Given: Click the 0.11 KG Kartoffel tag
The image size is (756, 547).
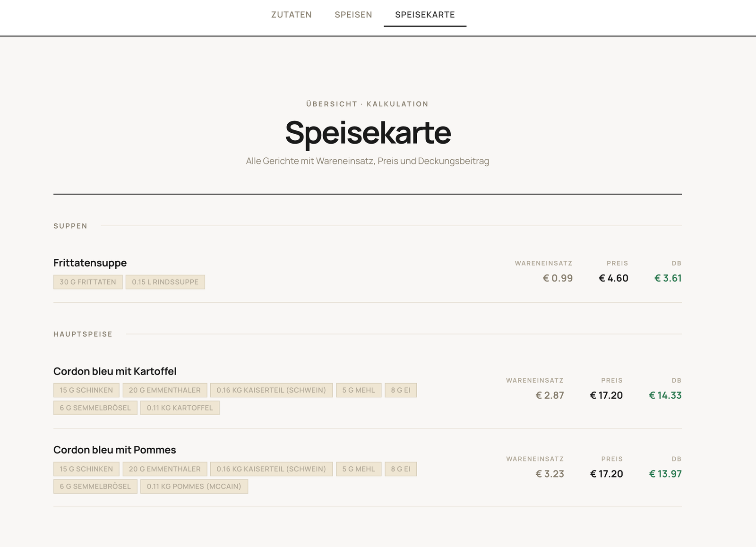Looking at the screenshot, I should point(180,408).
